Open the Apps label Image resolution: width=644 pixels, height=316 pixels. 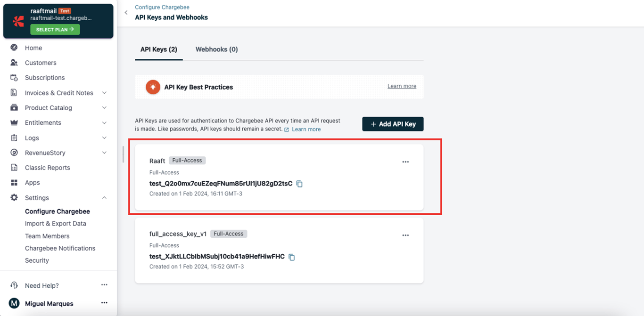[33, 183]
